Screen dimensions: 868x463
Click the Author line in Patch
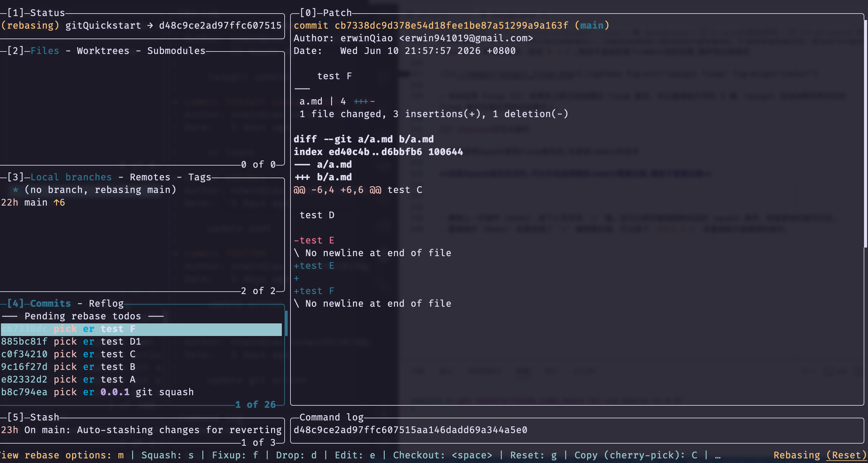[413, 38]
